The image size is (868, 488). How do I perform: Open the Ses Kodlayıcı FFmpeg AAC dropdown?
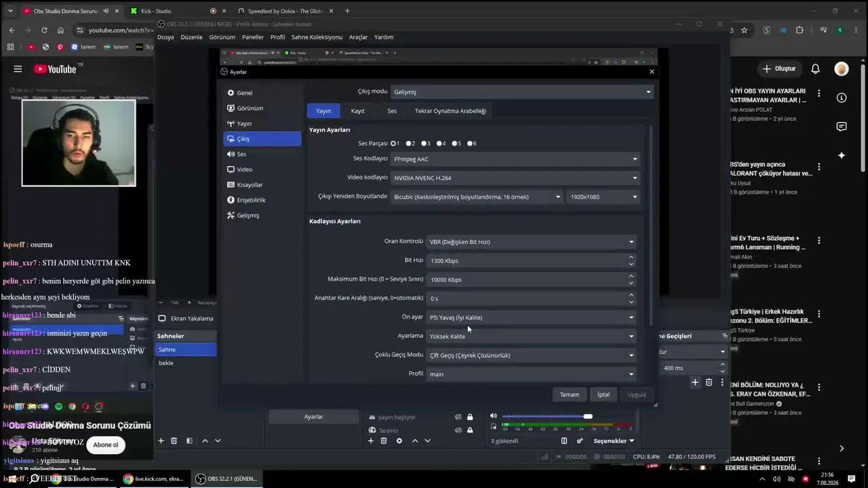(516, 159)
